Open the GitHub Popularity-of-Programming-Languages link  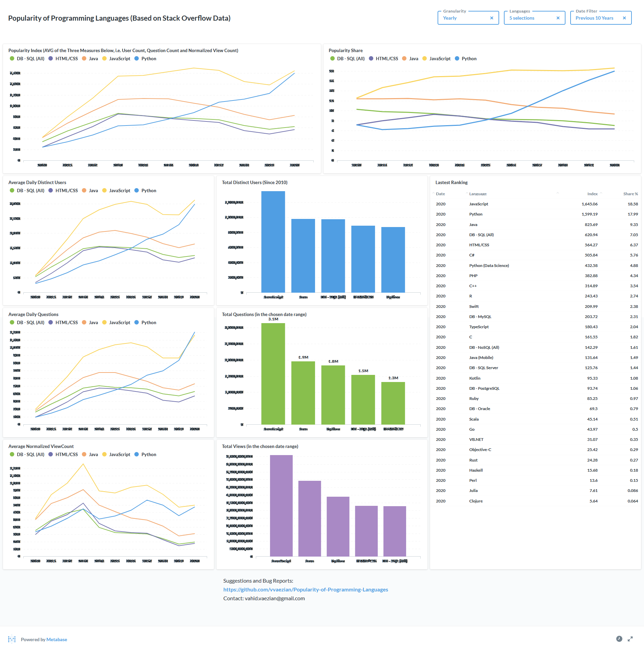(x=306, y=589)
